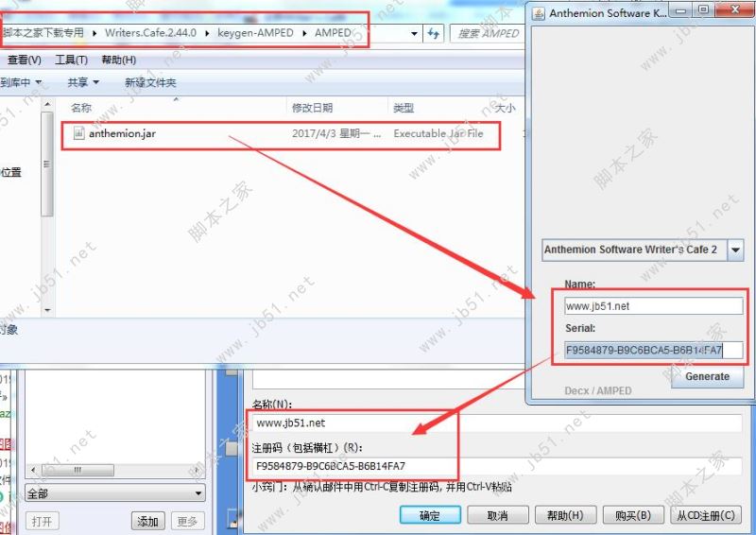Click the navigation pane scroll up arrow

tap(47, 104)
